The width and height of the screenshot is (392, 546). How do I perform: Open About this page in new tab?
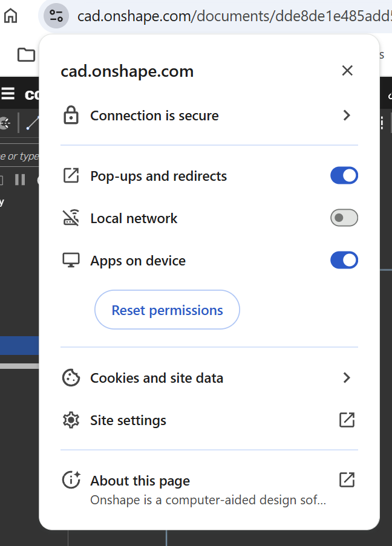(x=347, y=481)
